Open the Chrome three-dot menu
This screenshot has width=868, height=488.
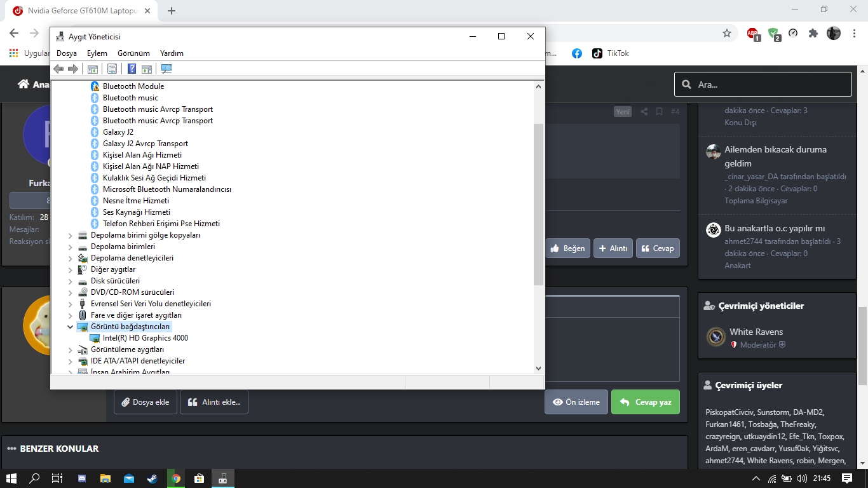[853, 33]
